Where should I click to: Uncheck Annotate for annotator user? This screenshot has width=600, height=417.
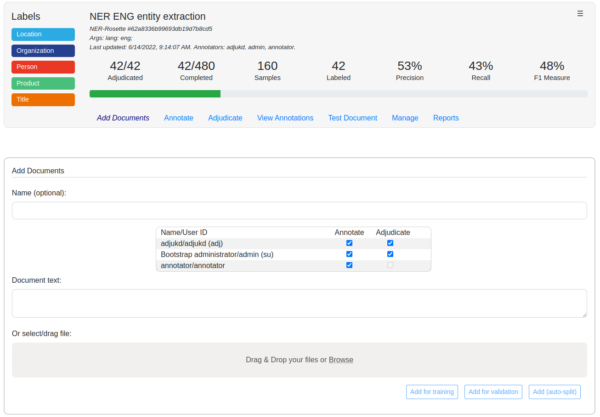pyautogui.click(x=349, y=265)
